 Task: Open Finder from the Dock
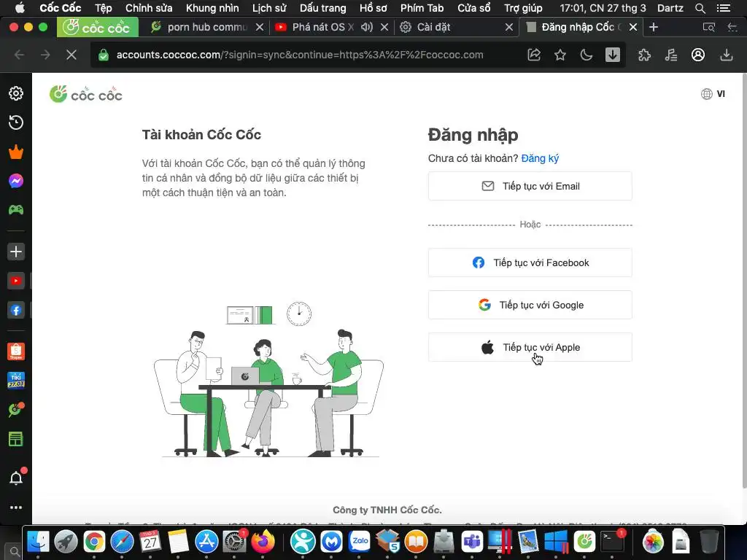(x=38, y=542)
